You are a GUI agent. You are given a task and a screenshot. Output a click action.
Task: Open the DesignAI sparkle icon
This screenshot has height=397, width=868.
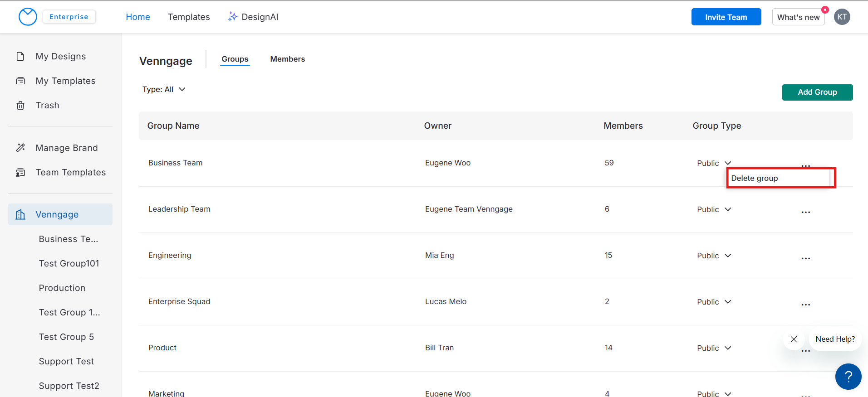(232, 17)
